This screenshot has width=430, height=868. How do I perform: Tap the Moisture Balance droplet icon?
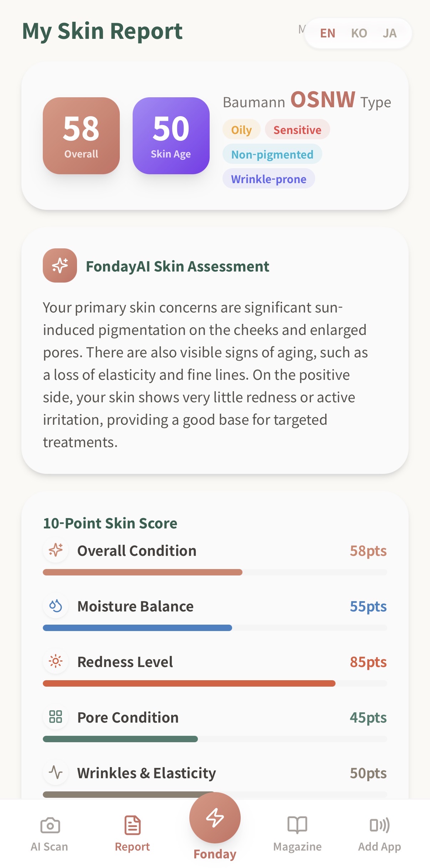point(56,606)
